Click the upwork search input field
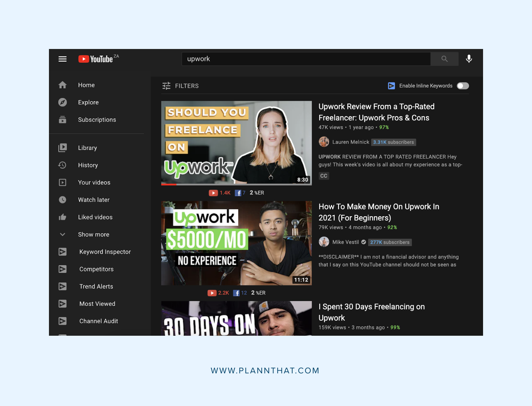Image resolution: width=532 pixels, height=406 pixels. 306,59
